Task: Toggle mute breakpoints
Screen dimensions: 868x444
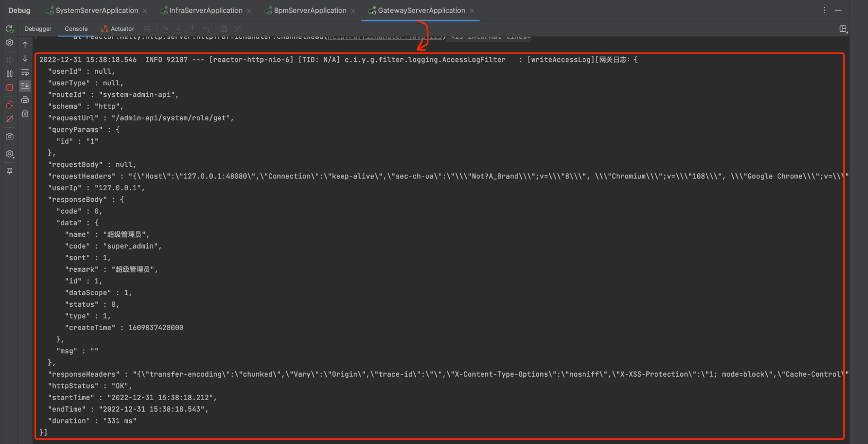Action: tap(10, 119)
